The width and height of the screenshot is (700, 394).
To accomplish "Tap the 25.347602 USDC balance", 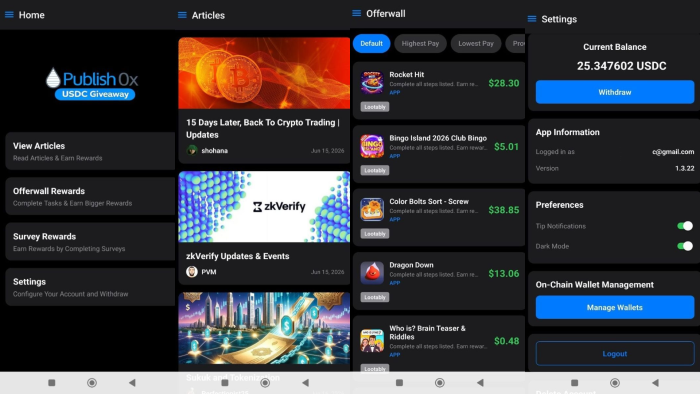I will (x=621, y=66).
